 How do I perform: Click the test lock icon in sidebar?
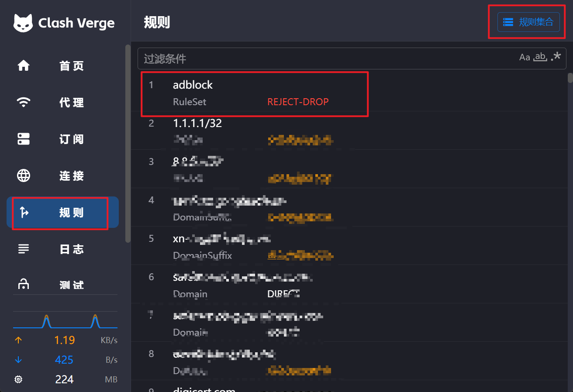pyautogui.click(x=24, y=285)
